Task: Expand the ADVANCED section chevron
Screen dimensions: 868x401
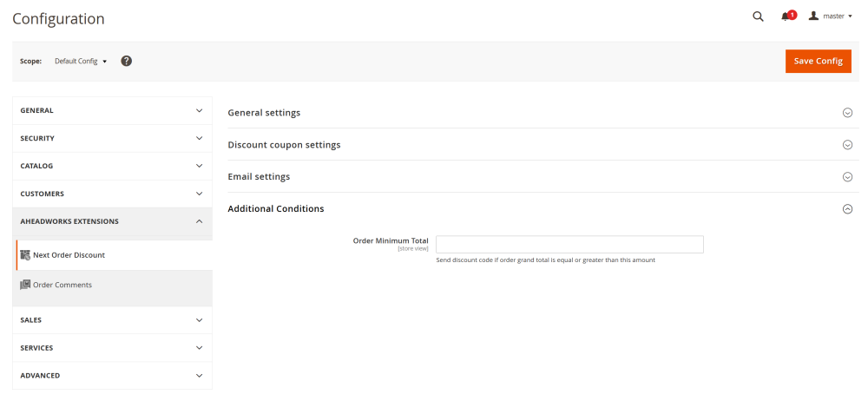Action: (200, 376)
